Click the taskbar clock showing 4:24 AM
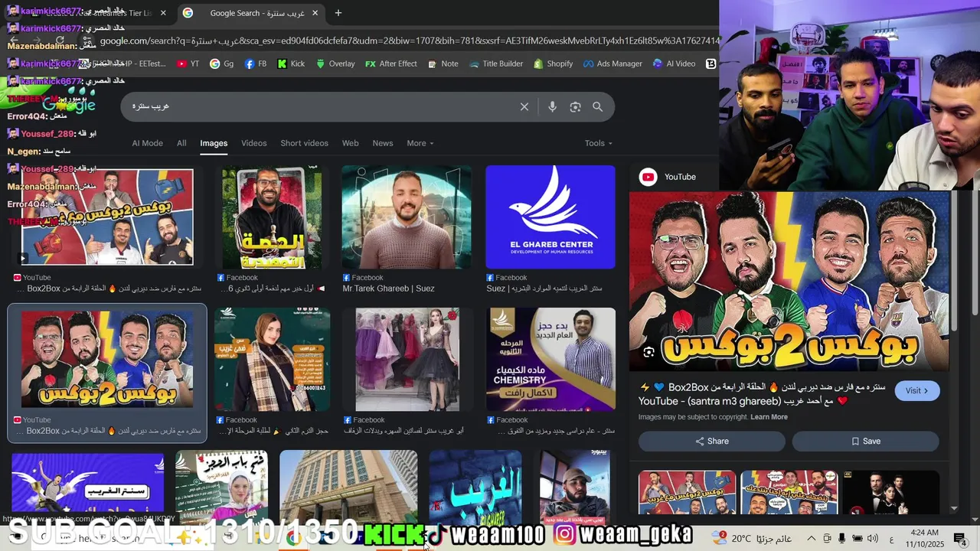Viewport: 980px width, 551px height. pyautogui.click(x=924, y=538)
